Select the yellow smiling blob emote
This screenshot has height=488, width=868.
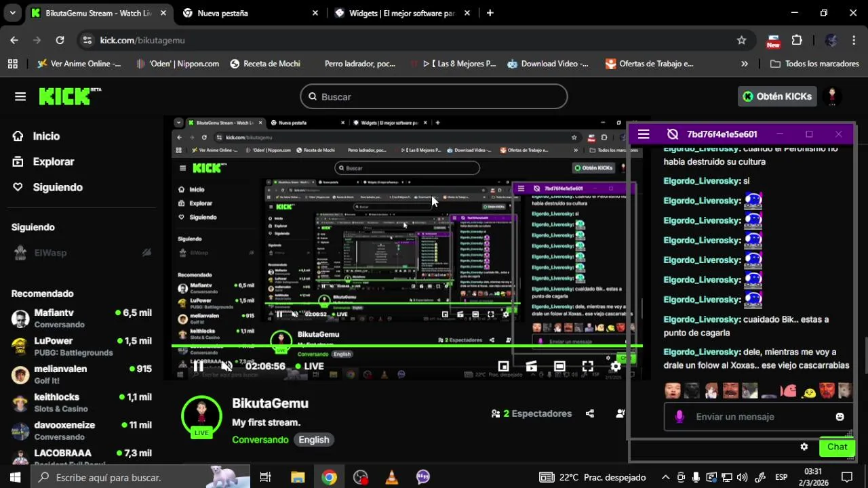(x=808, y=391)
